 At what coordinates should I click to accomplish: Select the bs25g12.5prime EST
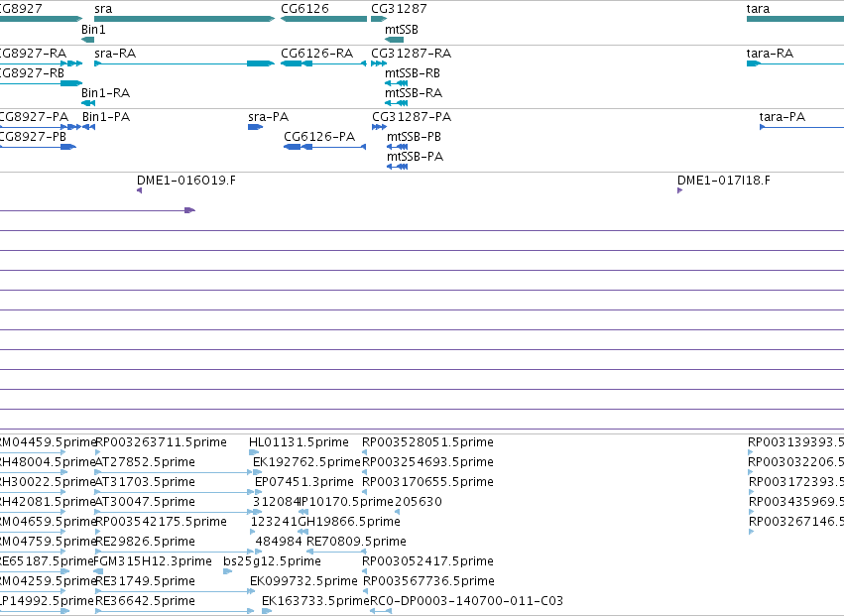228,571
